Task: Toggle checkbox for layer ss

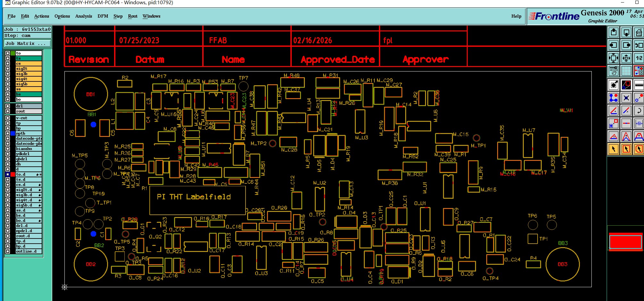Action: click(8, 89)
